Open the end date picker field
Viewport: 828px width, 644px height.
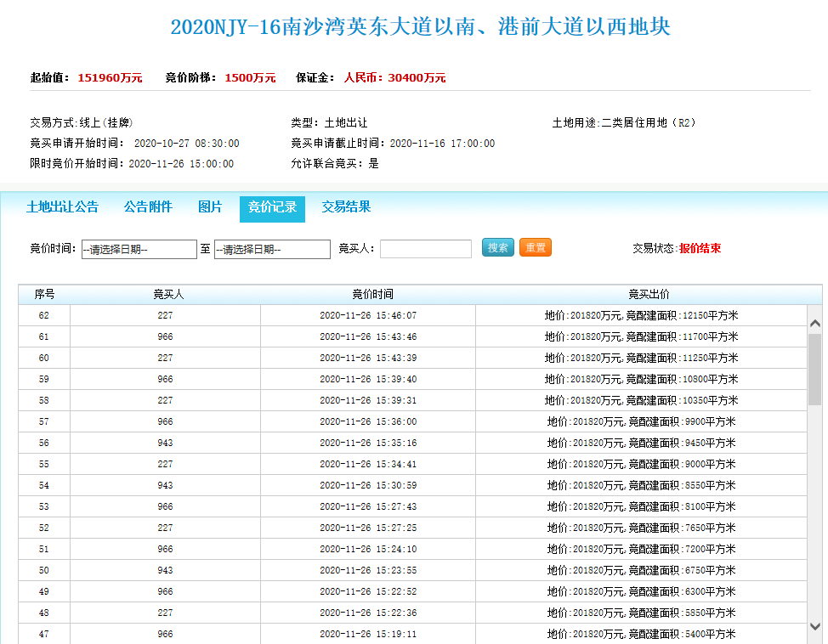272,249
